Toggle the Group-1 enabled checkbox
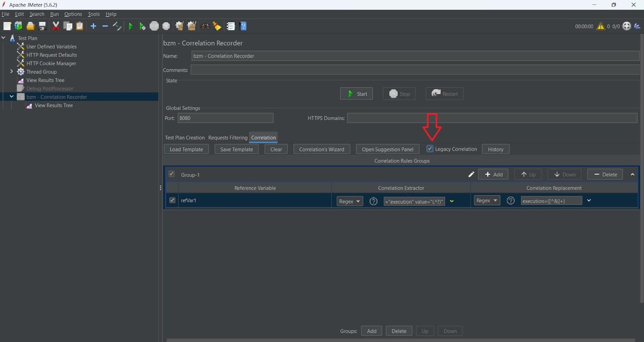The width and height of the screenshot is (644, 342). pos(171,174)
